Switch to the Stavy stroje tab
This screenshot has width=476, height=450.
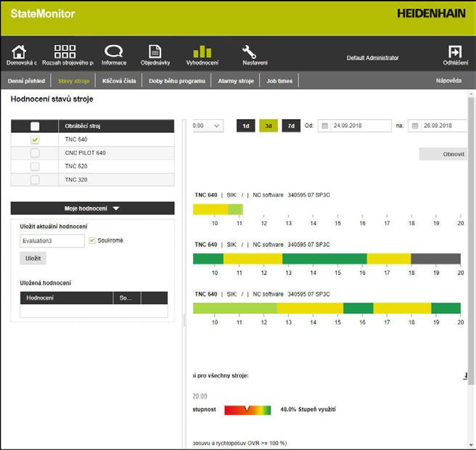(74, 81)
